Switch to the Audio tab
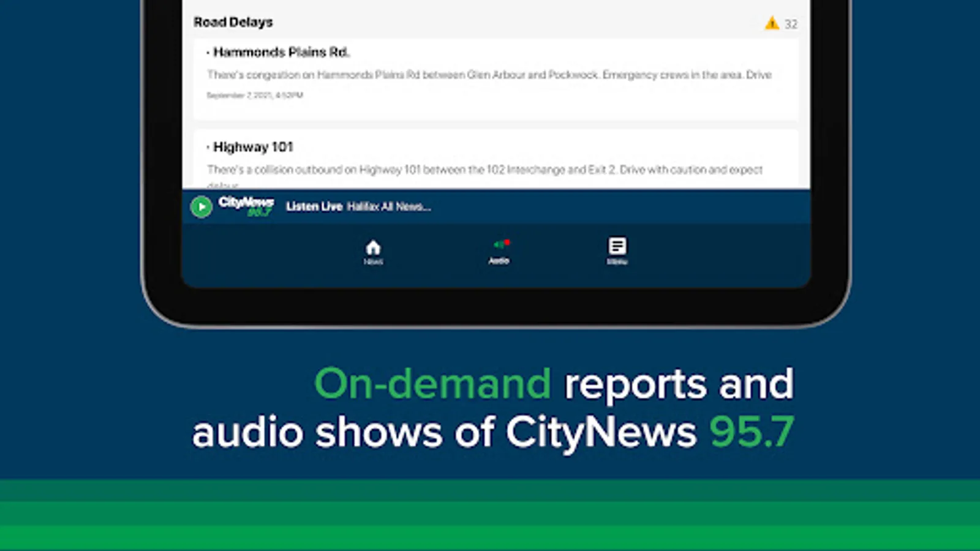Screen dimensions: 980x551 (x=499, y=252)
